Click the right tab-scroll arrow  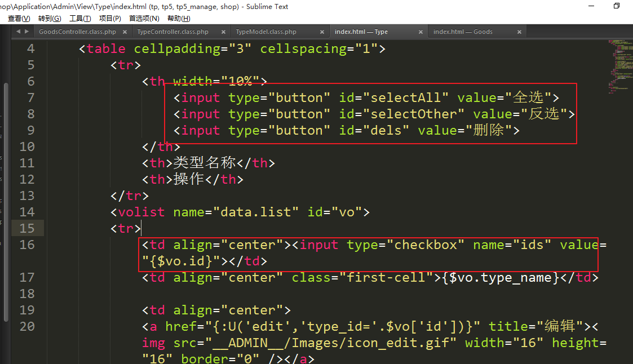coord(26,32)
